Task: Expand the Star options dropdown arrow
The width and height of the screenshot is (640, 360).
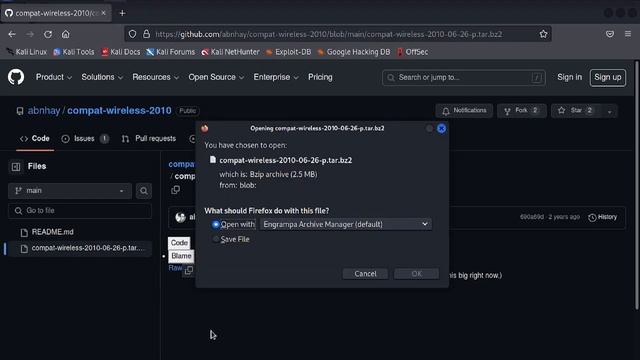Action: tap(609, 111)
